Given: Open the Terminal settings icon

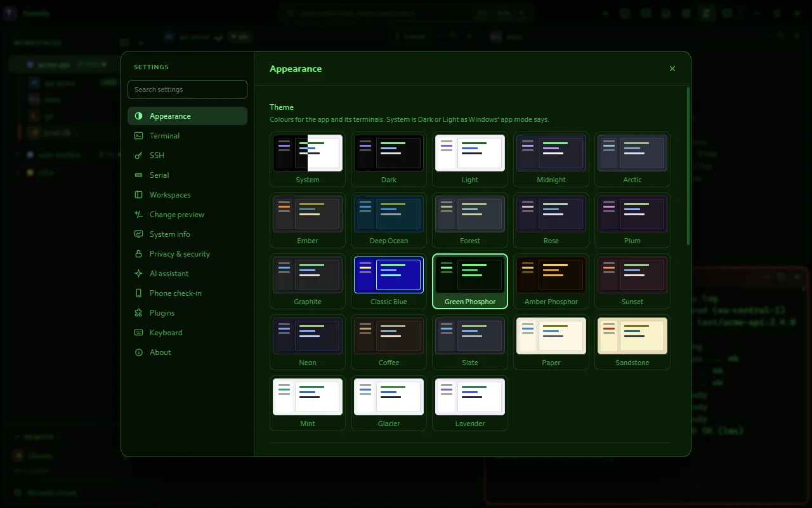Looking at the screenshot, I should (138, 136).
